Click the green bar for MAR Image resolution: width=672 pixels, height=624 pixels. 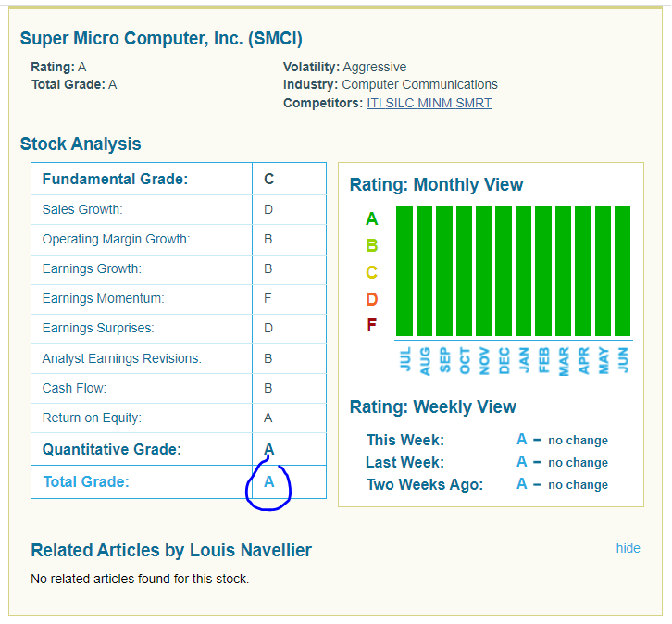point(563,271)
